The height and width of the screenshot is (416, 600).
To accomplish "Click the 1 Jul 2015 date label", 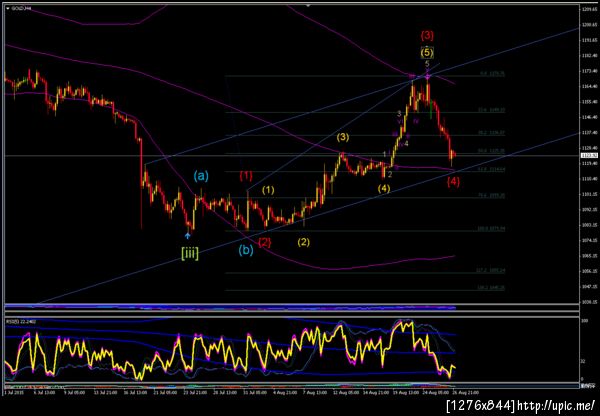I will pyautogui.click(x=12, y=392).
